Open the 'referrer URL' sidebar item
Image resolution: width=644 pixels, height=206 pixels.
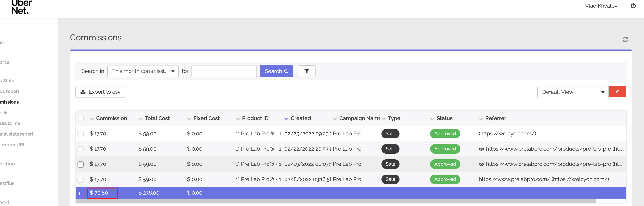[13, 145]
